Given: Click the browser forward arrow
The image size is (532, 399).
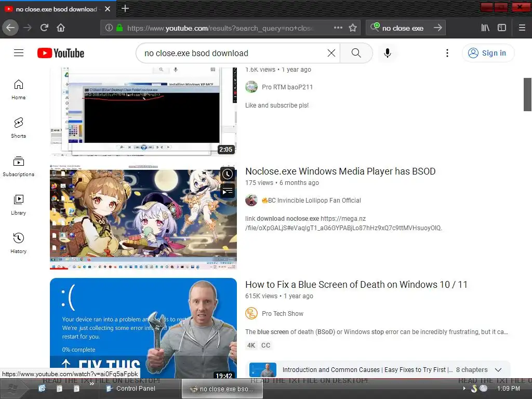Looking at the screenshot, I should click(x=28, y=28).
